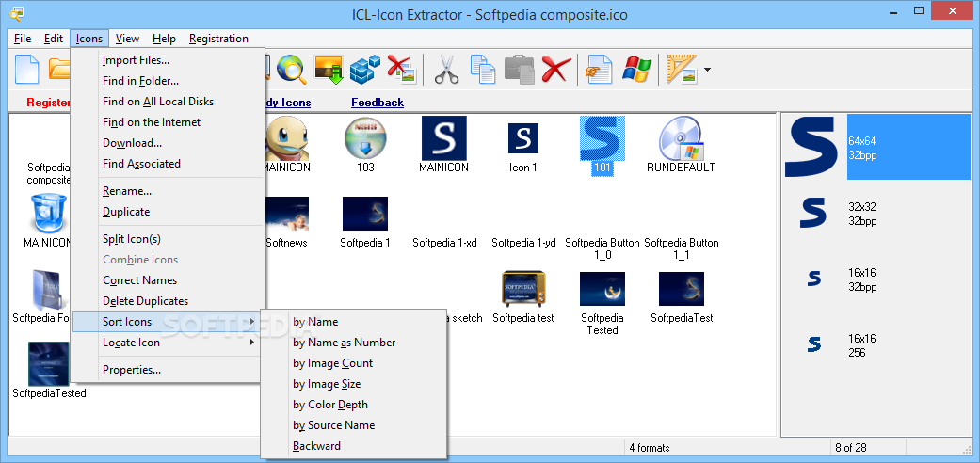This screenshot has height=463, width=980.
Task: Open the Help menu
Action: tap(164, 39)
